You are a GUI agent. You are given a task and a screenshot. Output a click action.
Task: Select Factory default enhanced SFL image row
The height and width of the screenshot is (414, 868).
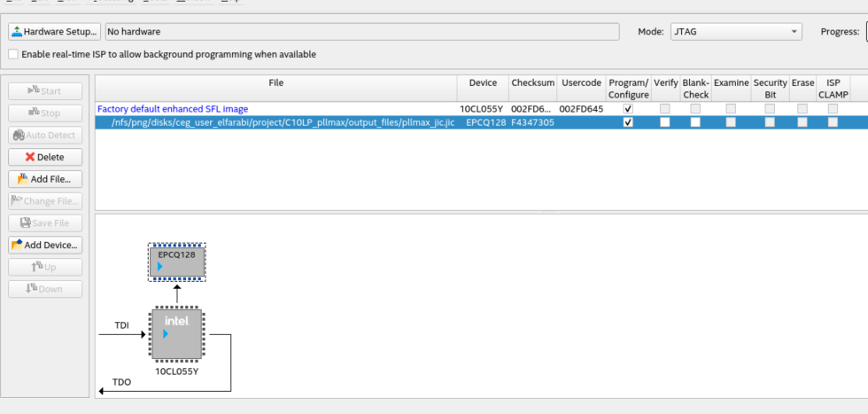(x=173, y=109)
